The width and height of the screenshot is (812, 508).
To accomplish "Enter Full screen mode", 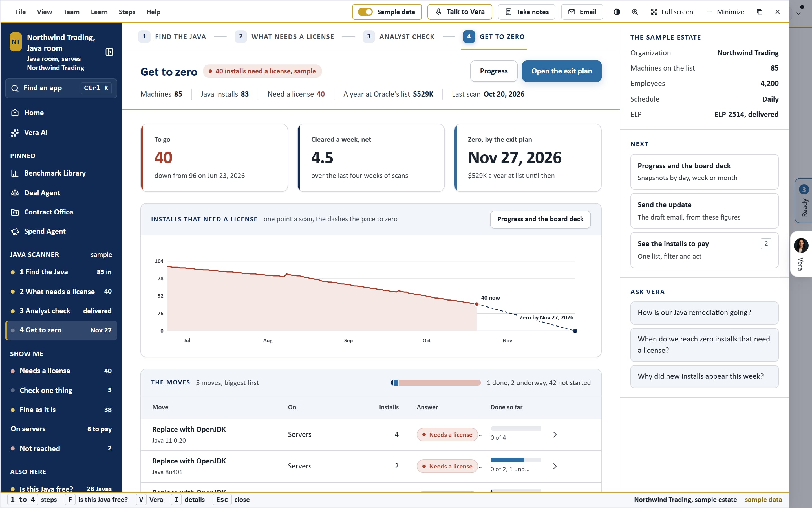I will tap(672, 12).
